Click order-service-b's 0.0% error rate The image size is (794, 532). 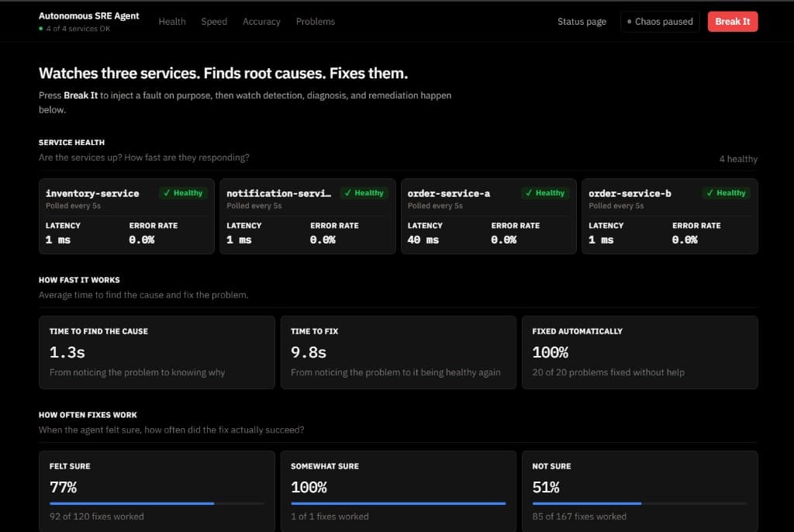685,240
